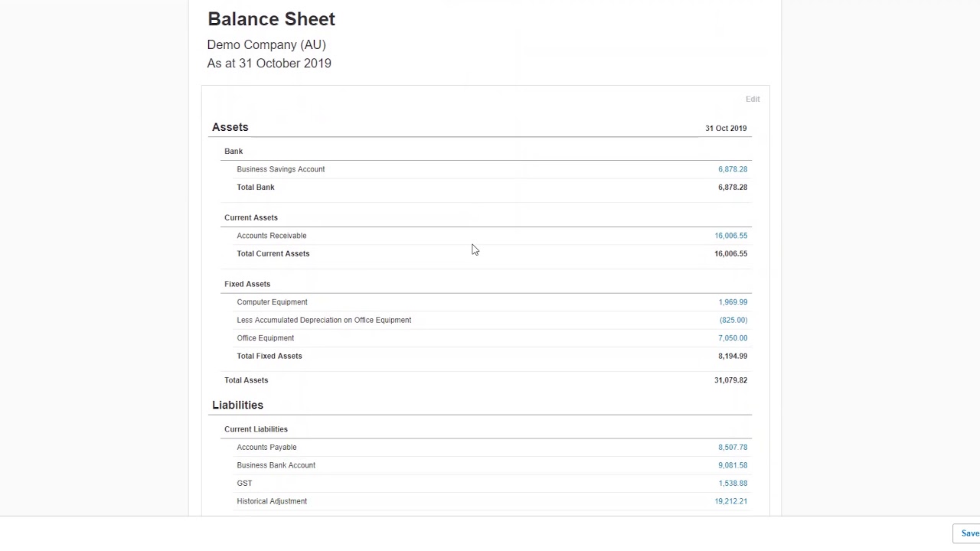View the Historical Adjustment amount 19,212.21
Screen dimensions: 980x551
[x=730, y=501]
